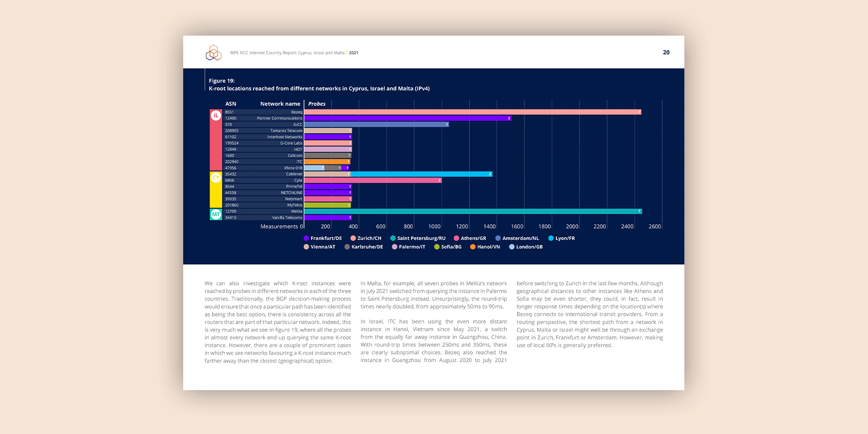This screenshot has width=868, height=434.
Task: Click the Melita Saint Petersburg bar
Action: click(473, 212)
